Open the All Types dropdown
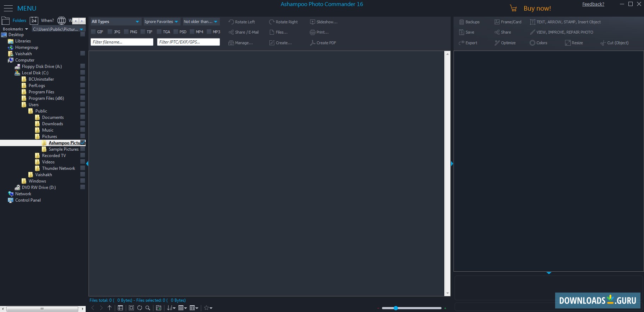This screenshot has width=644, height=312. pyautogui.click(x=116, y=22)
